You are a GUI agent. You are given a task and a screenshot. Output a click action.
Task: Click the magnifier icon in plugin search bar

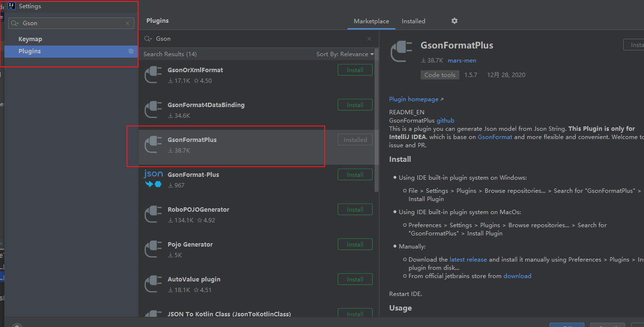tap(148, 39)
